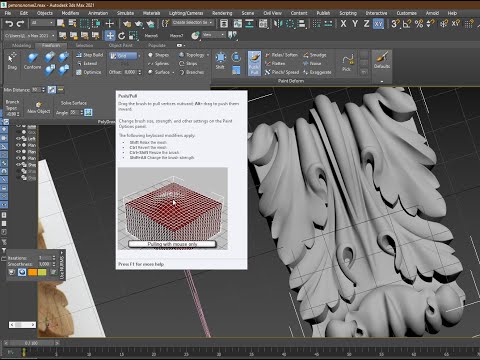480x360 pixels.
Task: Select the Strips tool
Action: (x=188, y=63)
